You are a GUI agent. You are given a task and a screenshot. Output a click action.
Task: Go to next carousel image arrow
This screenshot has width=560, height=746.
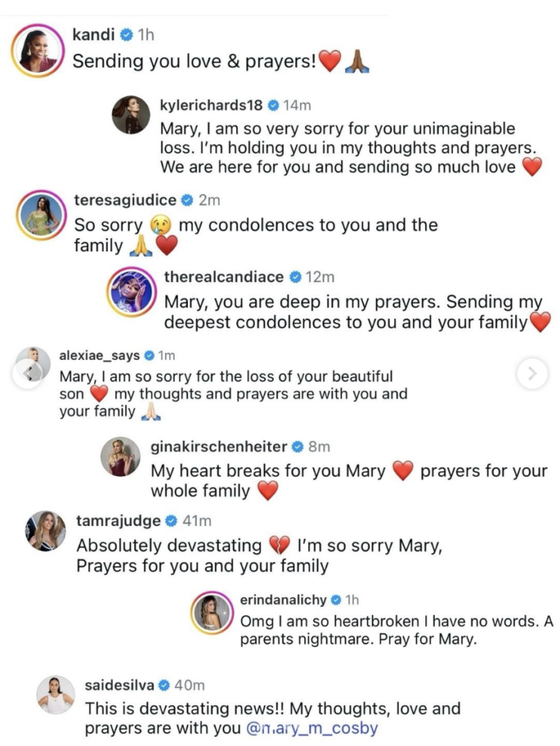point(532,374)
